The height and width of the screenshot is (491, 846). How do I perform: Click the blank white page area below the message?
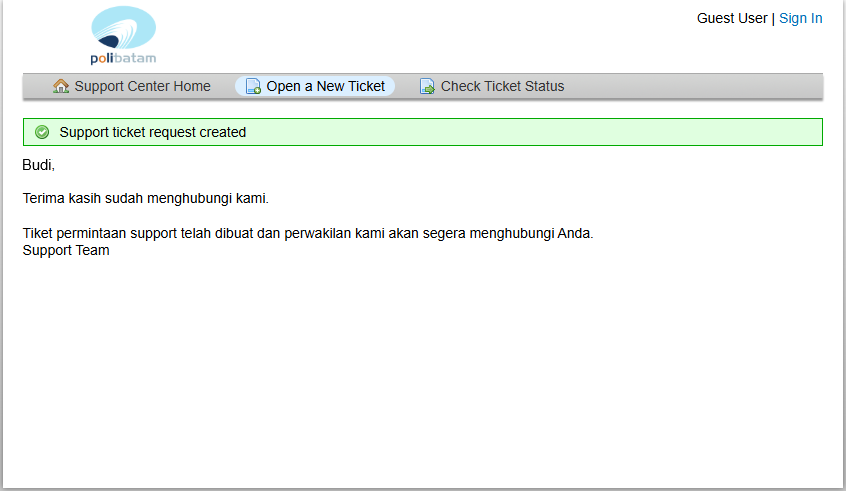[420, 380]
